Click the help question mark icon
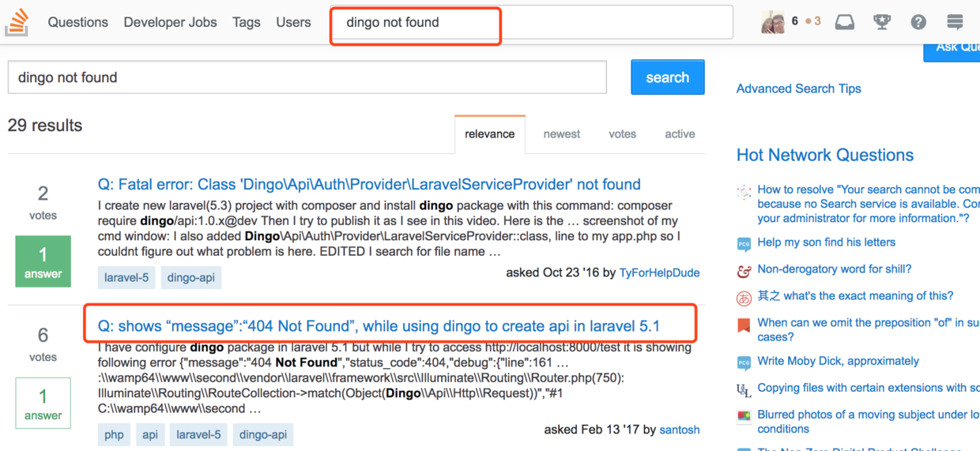This screenshot has height=451, width=980. pos(918,22)
